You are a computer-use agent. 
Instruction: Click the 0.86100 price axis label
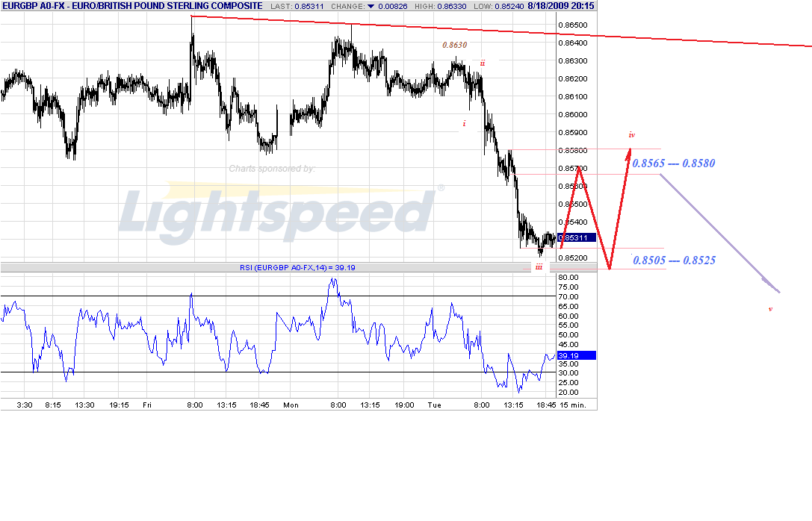tap(573, 96)
